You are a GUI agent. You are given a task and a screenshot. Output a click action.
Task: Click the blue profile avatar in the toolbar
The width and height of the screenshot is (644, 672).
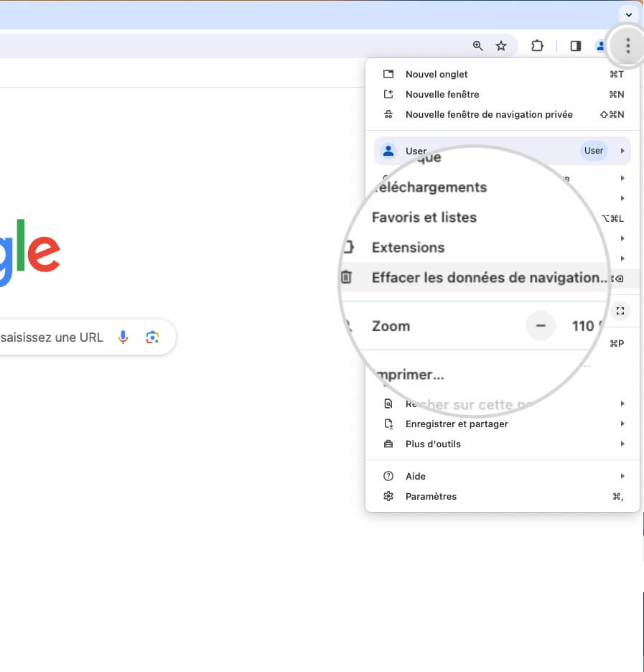(601, 45)
